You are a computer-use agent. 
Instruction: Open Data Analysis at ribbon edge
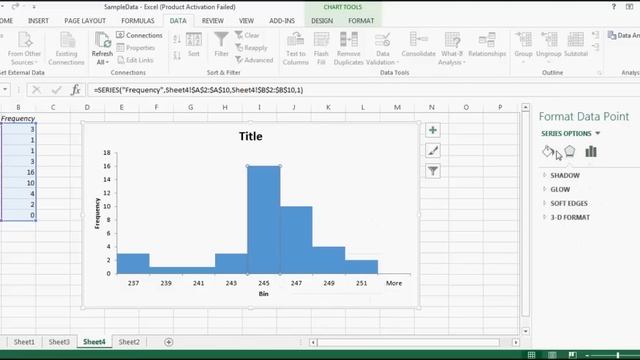(x=623, y=36)
